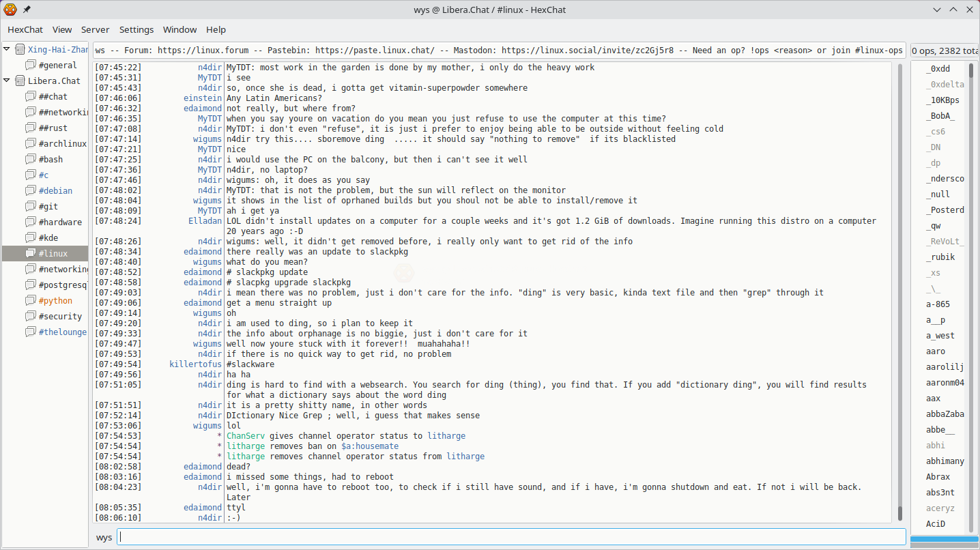Select user abhimany in user list
This screenshot has height=550, width=980.
click(945, 461)
